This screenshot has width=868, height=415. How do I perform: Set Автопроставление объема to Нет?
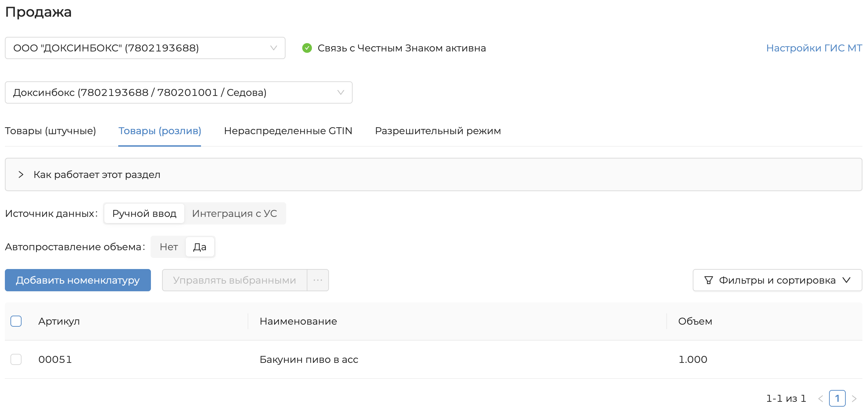pyautogui.click(x=169, y=247)
